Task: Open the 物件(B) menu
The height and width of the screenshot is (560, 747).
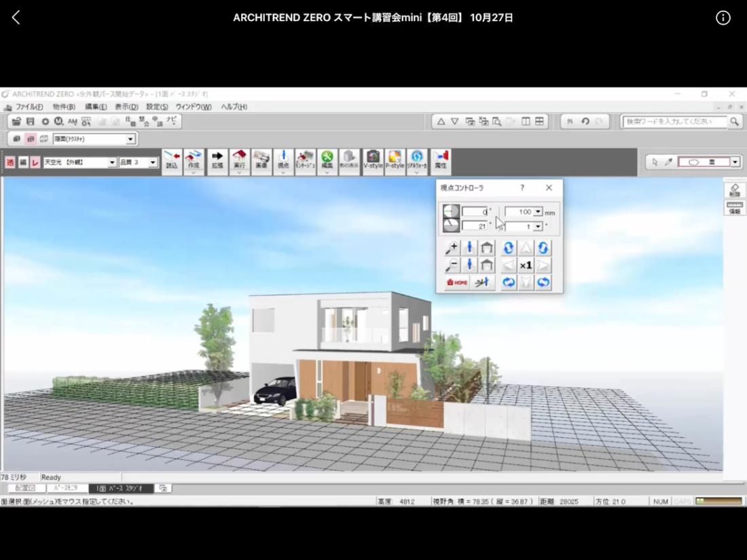Action: coord(64,107)
